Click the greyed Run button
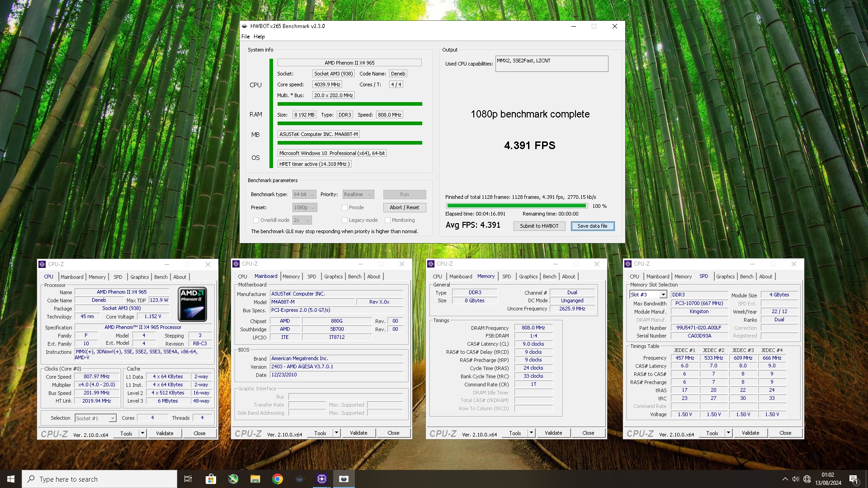Viewport: 868px width, 488px height. 405,194
